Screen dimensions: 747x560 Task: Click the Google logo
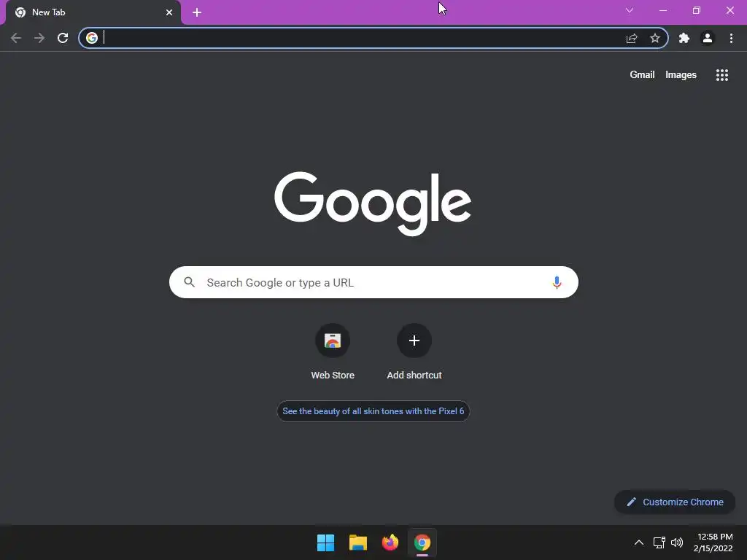tap(373, 203)
